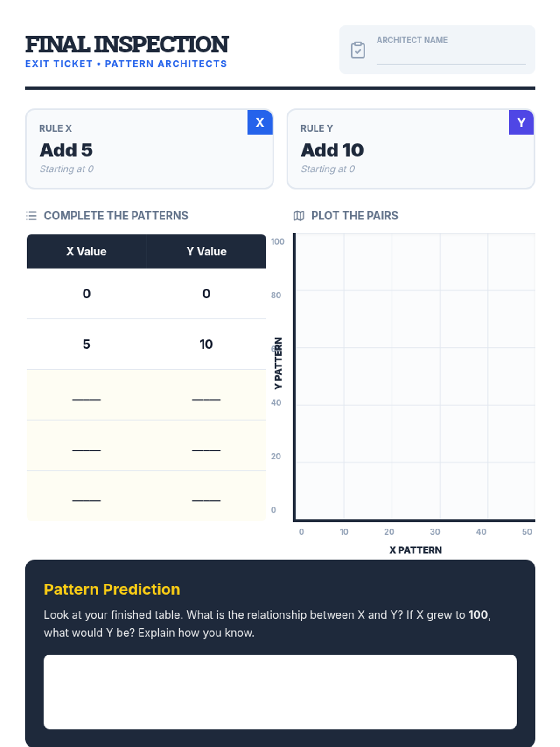The image size is (560, 747).
Task: Click the Pattern Prediction answer box
Action: point(280,691)
